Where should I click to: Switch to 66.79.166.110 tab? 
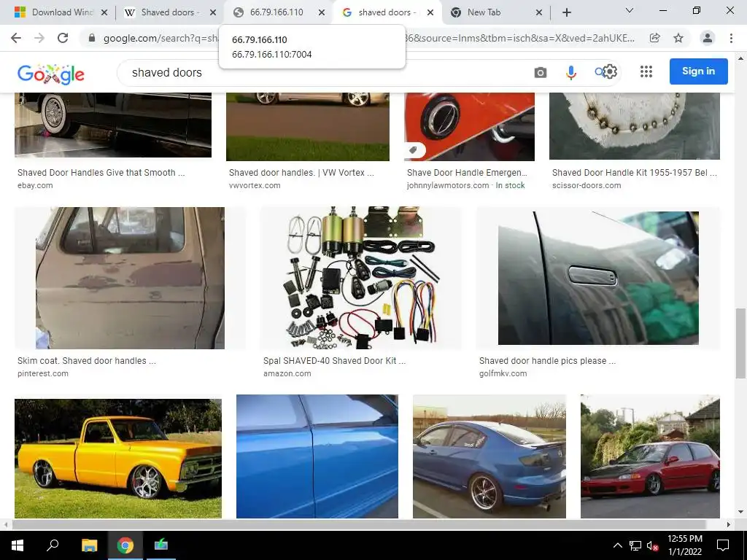point(276,12)
